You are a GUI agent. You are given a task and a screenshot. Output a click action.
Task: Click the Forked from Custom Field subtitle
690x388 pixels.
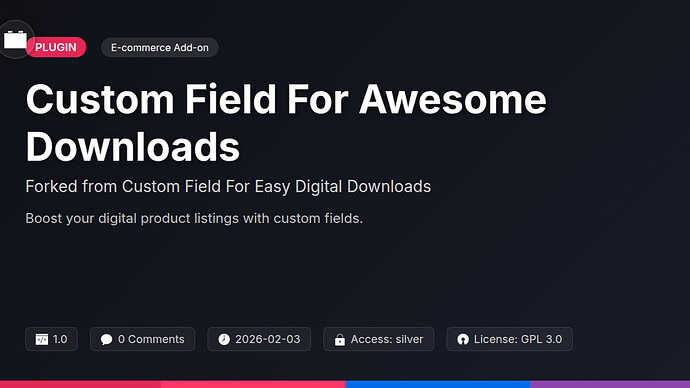228,187
